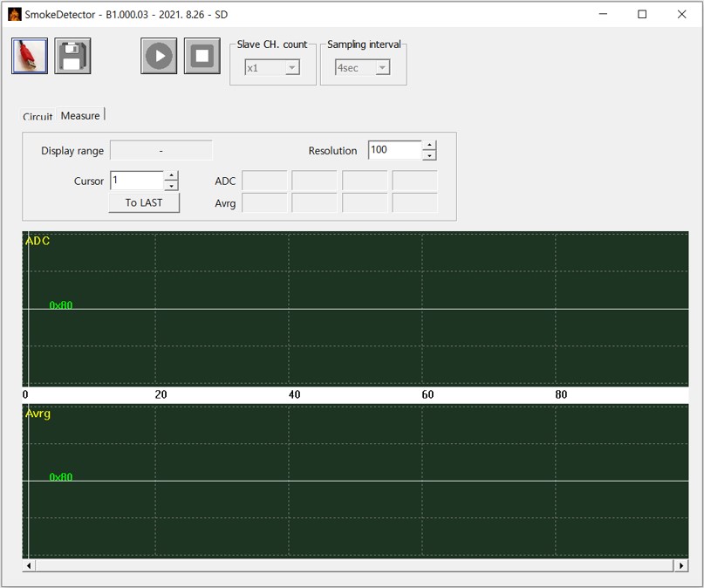
Task: Click into the Cursor input field
Action: [136, 181]
